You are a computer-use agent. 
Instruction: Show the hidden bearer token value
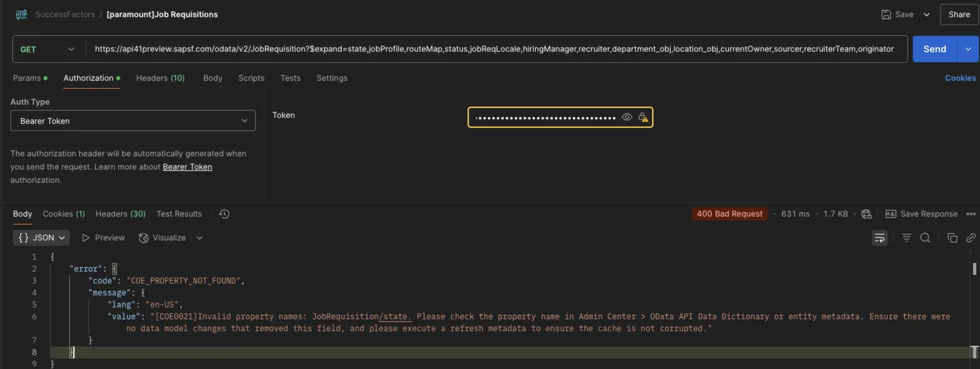(627, 117)
